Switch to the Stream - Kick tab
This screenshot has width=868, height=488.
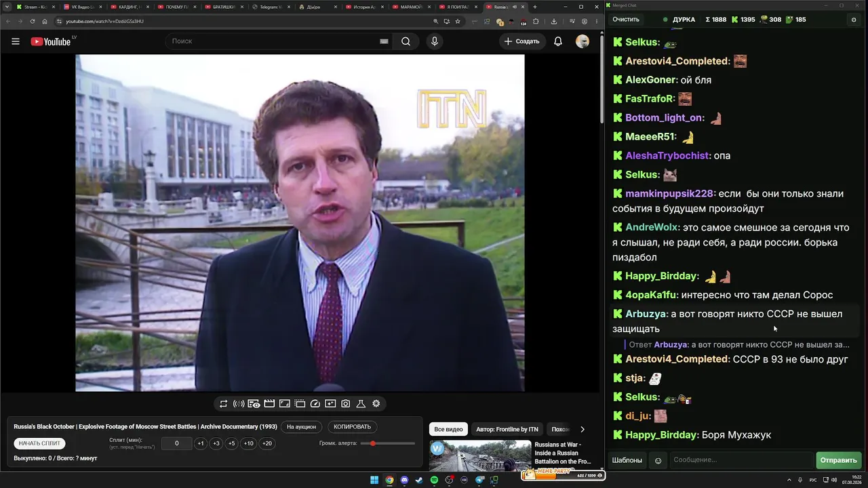point(35,7)
